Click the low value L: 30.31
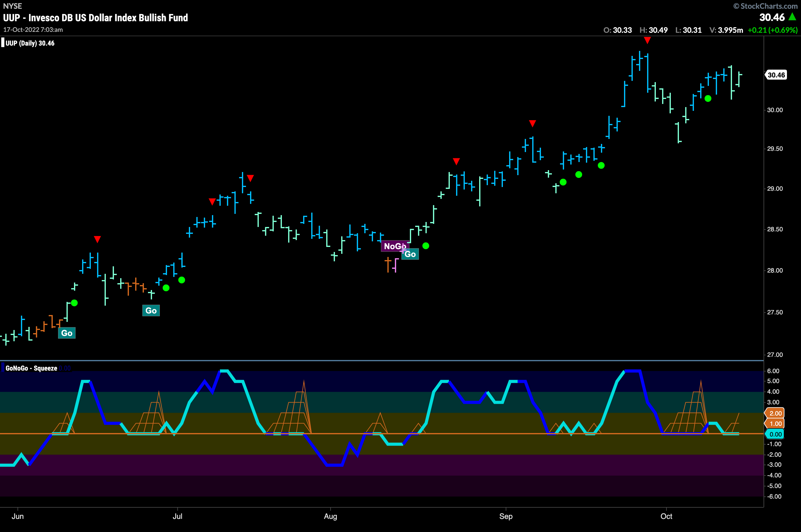 (x=688, y=30)
